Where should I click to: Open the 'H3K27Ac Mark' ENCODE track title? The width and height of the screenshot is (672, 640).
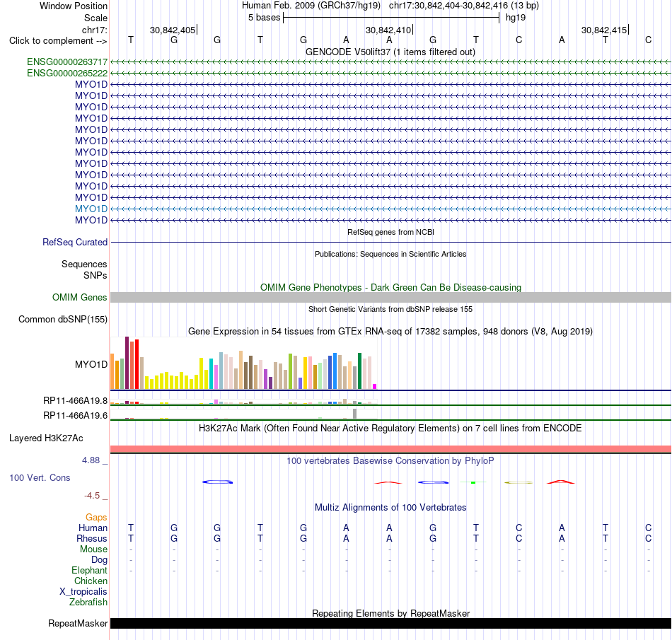[390, 429]
